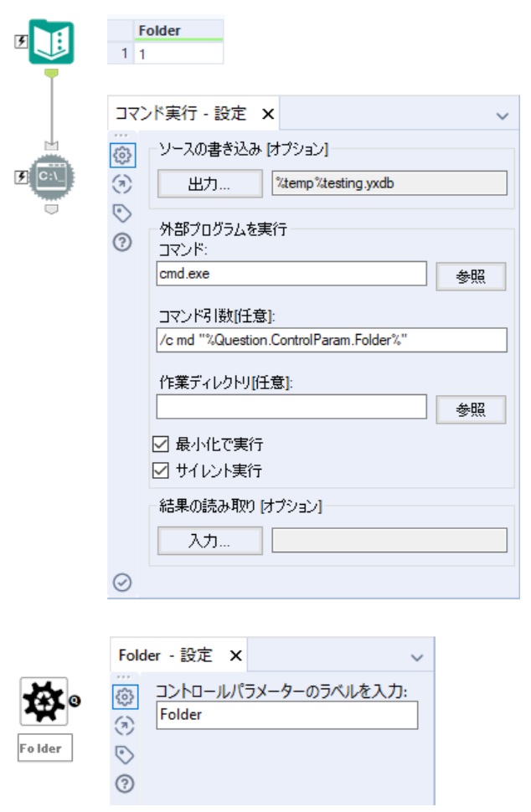Screen dimensions: 531x812
Task: Open navigation arrows icon in Run Command panel
Action: click(x=121, y=185)
